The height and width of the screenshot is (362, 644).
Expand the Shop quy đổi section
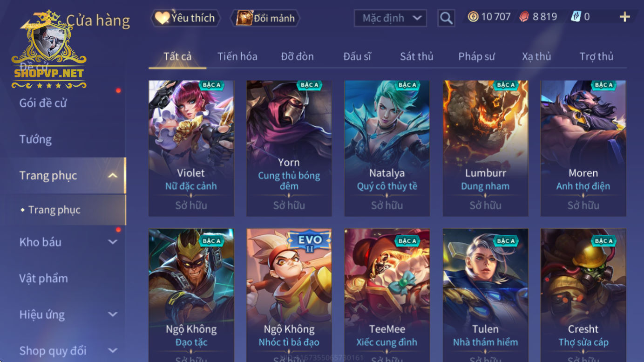coord(112,350)
